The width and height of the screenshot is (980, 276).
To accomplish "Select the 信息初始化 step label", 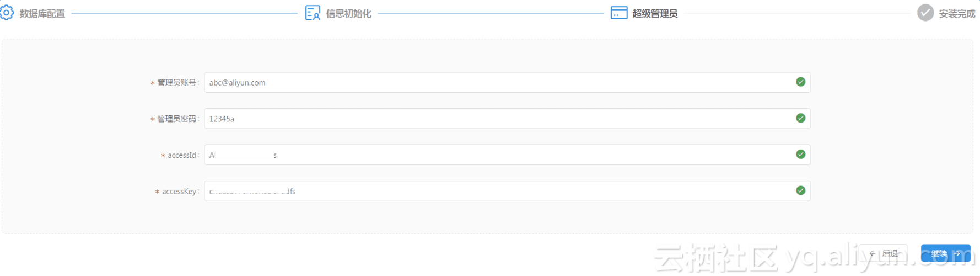I will (348, 14).
